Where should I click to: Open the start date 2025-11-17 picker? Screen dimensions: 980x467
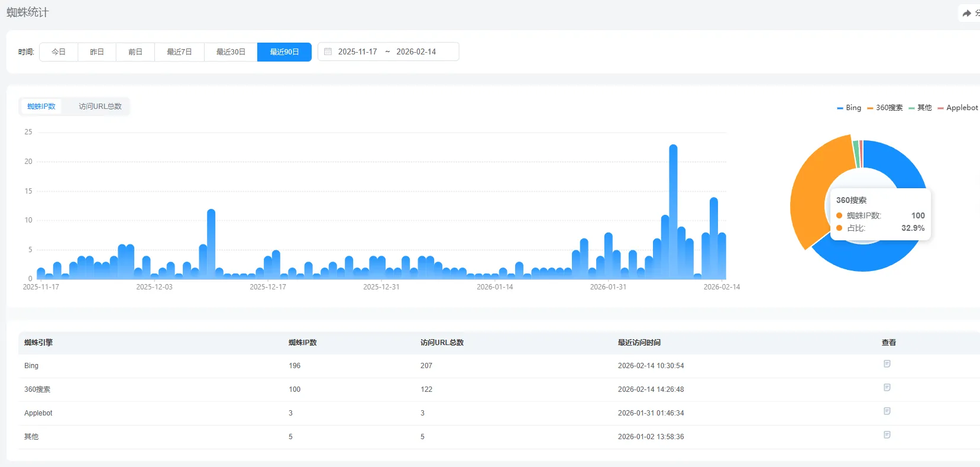tap(357, 51)
